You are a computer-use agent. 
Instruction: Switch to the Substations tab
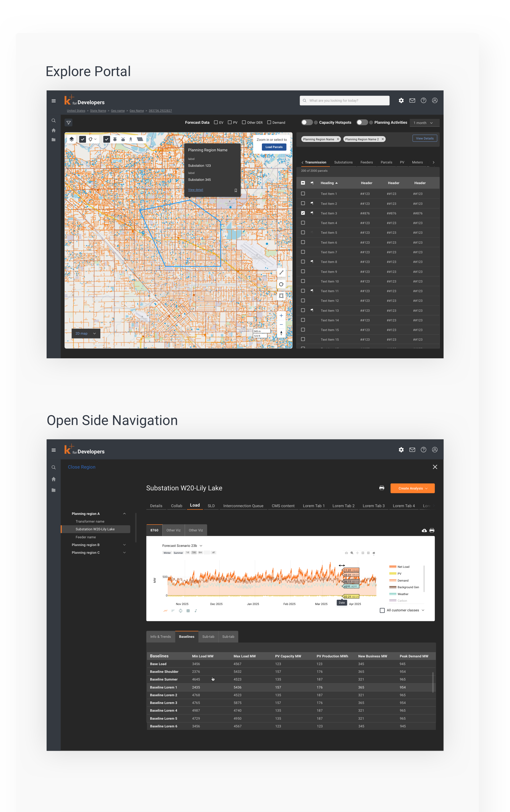pyautogui.click(x=343, y=163)
